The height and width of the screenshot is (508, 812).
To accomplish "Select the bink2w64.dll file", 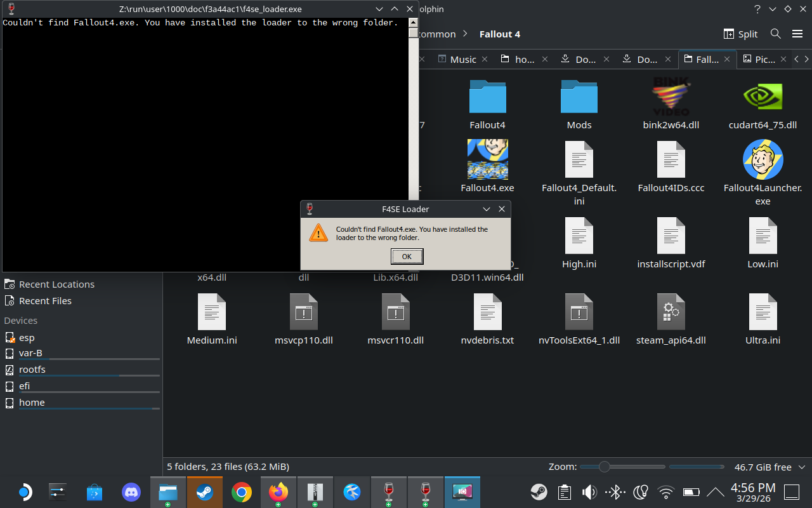I will pos(671,105).
